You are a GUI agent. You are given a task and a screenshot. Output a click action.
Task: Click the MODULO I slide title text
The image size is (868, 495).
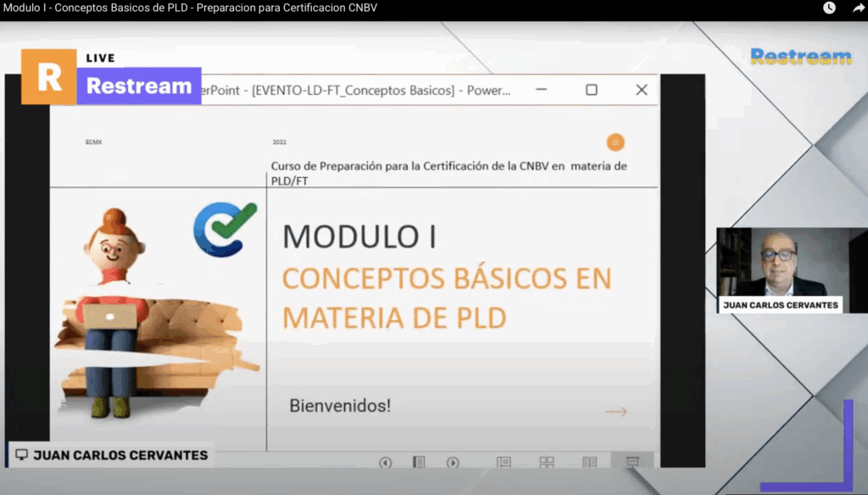coord(359,236)
